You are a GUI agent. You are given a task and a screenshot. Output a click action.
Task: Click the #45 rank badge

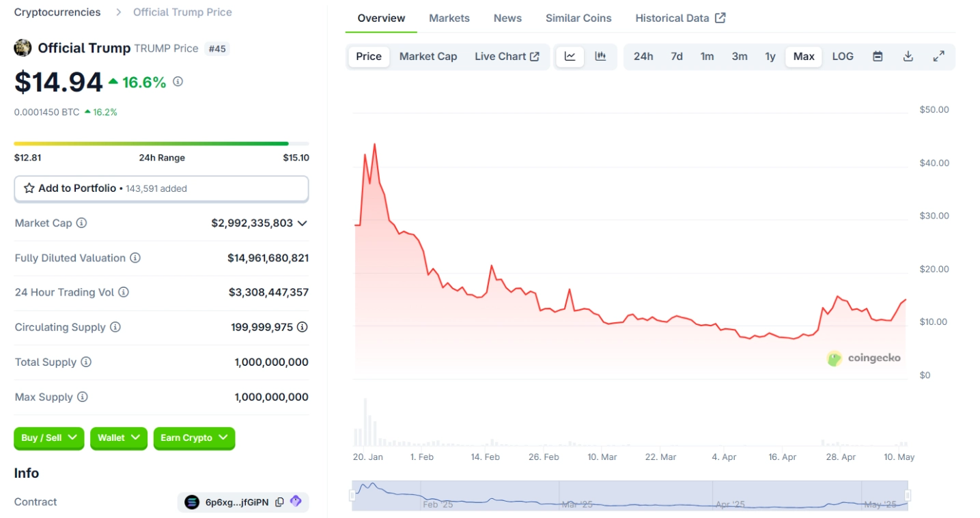point(217,48)
